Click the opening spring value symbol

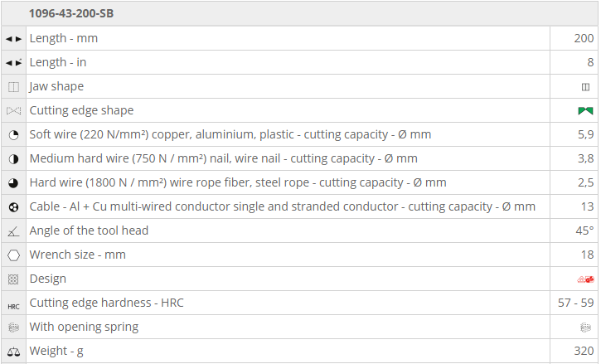585,328
